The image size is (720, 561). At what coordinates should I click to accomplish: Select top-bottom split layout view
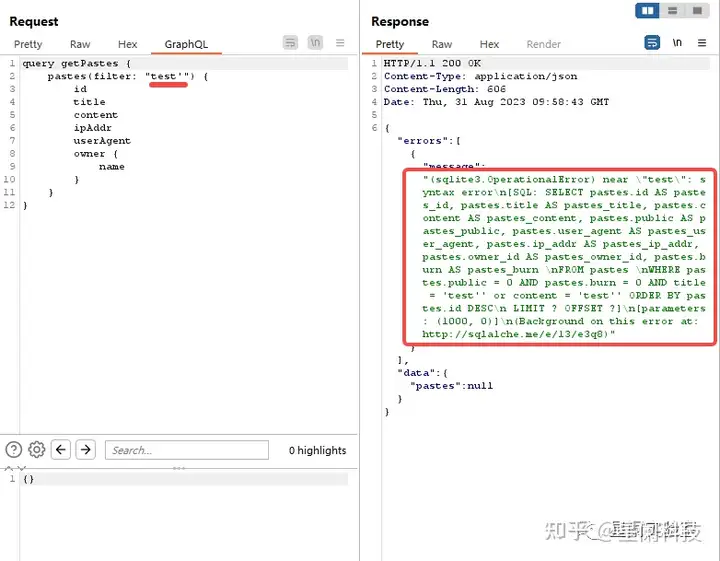[x=672, y=10]
